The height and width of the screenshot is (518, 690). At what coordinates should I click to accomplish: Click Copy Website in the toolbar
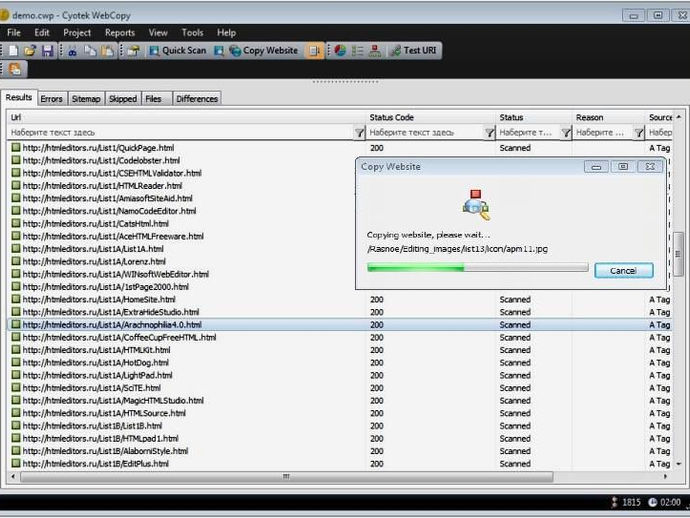264,51
